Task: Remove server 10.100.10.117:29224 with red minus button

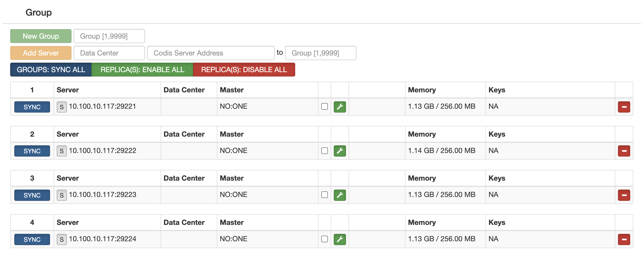Action: point(624,239)
